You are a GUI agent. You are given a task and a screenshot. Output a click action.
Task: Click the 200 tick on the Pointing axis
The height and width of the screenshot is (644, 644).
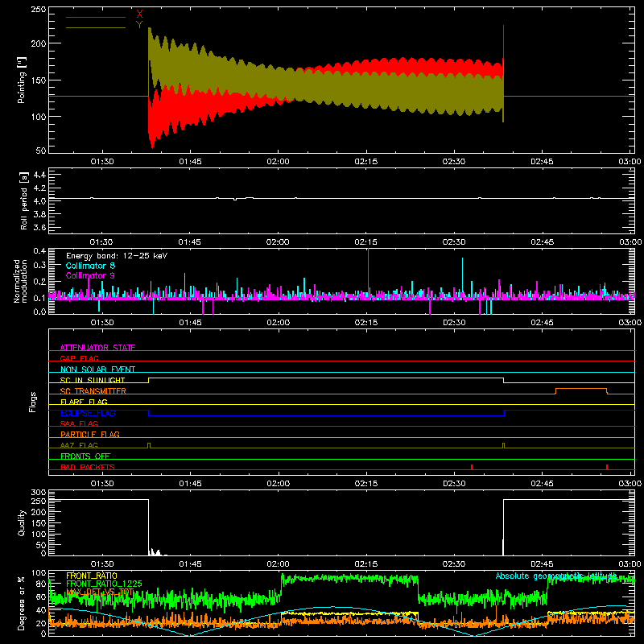click(39, 43)
